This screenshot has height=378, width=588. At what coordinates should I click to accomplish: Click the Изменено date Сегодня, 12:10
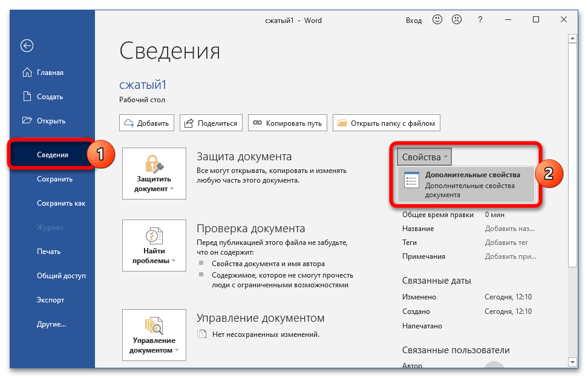508,296
